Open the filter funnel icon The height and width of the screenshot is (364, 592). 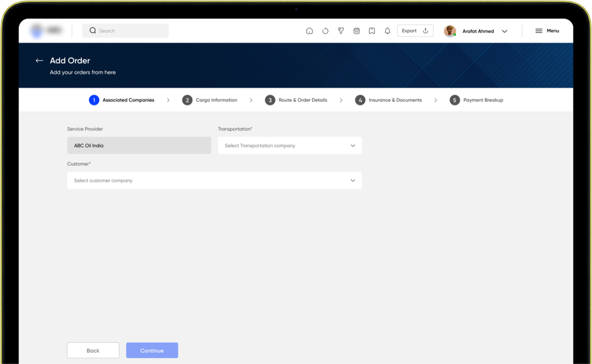(x=341, y=31)
